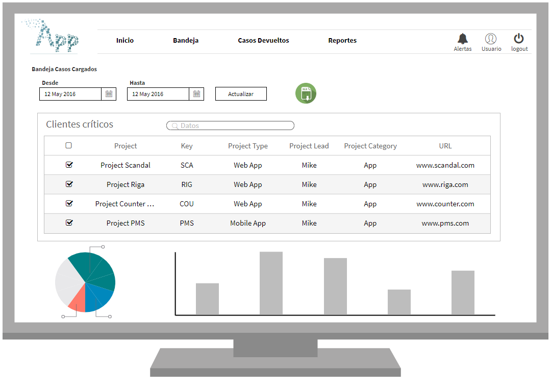Toggle the select-all checkbox in table header
Image resolution: width=551 pixels, height=377 pixels.
(x=69, y=145)
